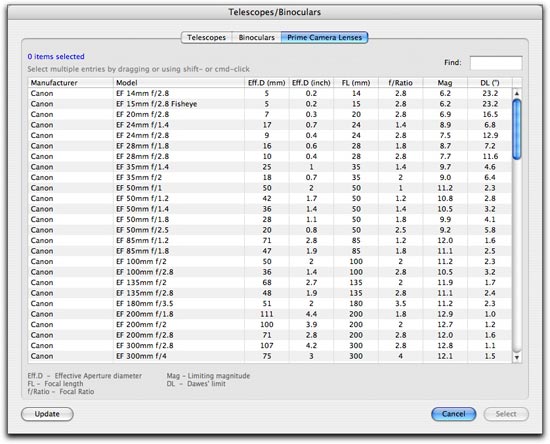
Task: Click the scrollbar up arrow
Action: point(517,93)
